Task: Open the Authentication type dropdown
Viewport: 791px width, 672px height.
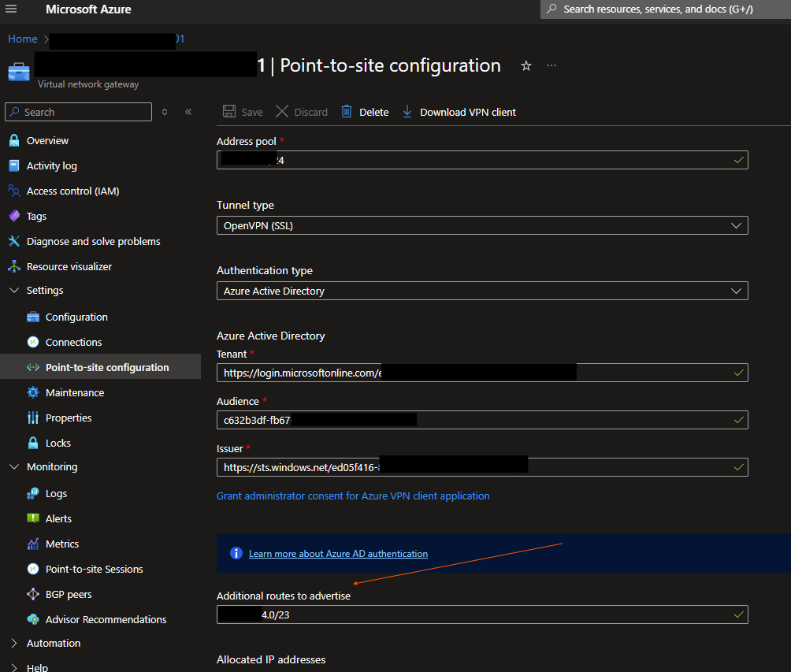Action: pyautogui.click(x=482, y=291)
